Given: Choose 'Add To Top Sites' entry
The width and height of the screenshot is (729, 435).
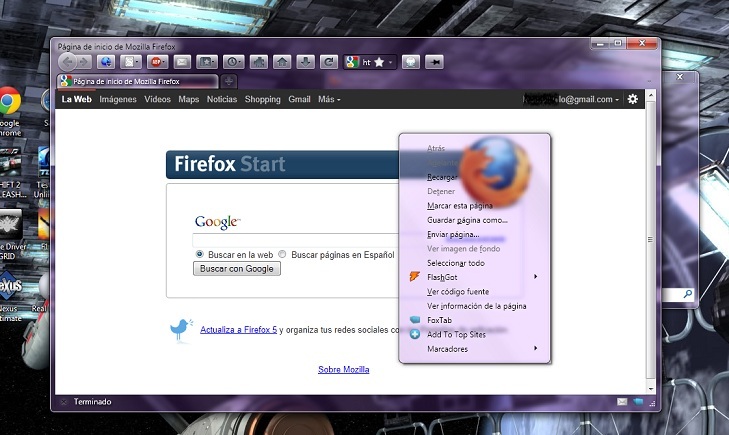Looking at the screenshot, I should [x=456, y=334].
